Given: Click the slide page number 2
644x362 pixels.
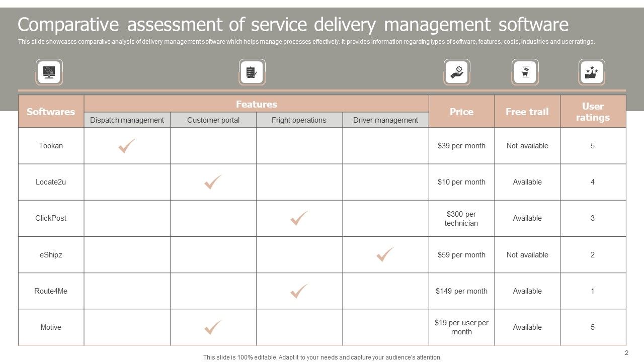Looking at the screenshot, I should pyautogui.click(x=626, y=352).
